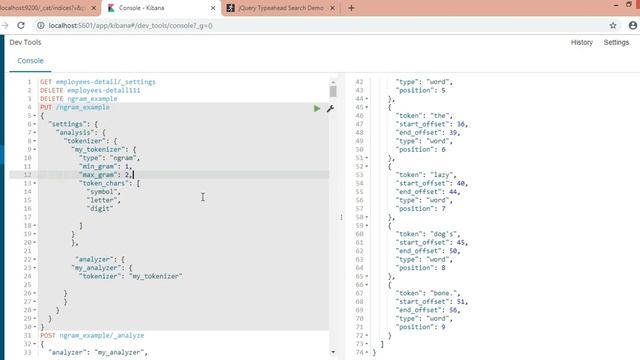The image size is (640, 360).
Task: Run the PUT ngram_example request
Action: pyautogui.click(x=317, y=109)
